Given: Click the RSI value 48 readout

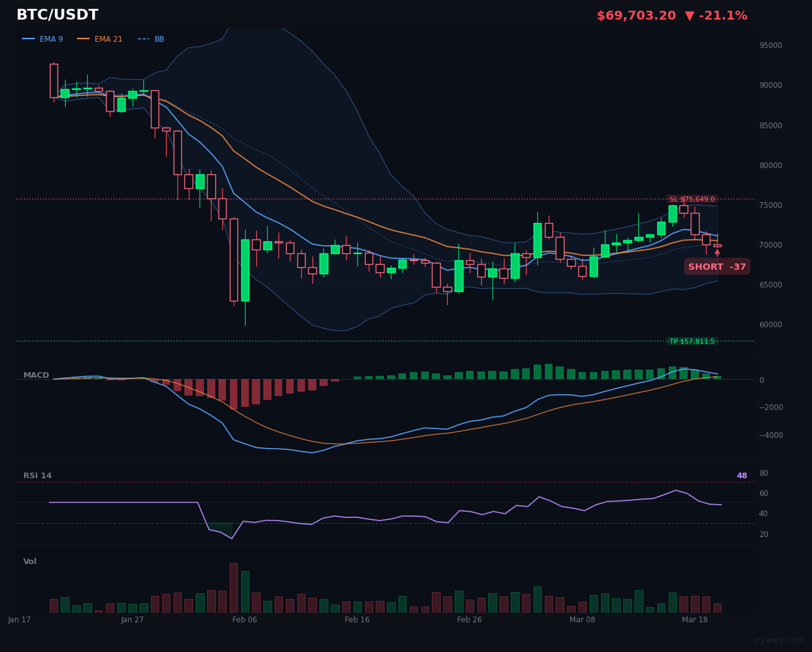Looking at the screenshot, I should pyautogui.click(x=741, y=475).
